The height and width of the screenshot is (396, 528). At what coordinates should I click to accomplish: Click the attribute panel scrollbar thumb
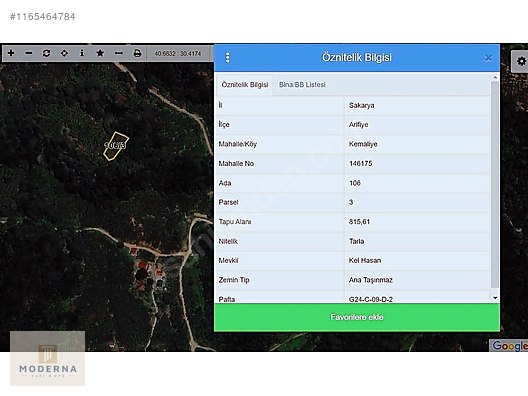(495, 185)
